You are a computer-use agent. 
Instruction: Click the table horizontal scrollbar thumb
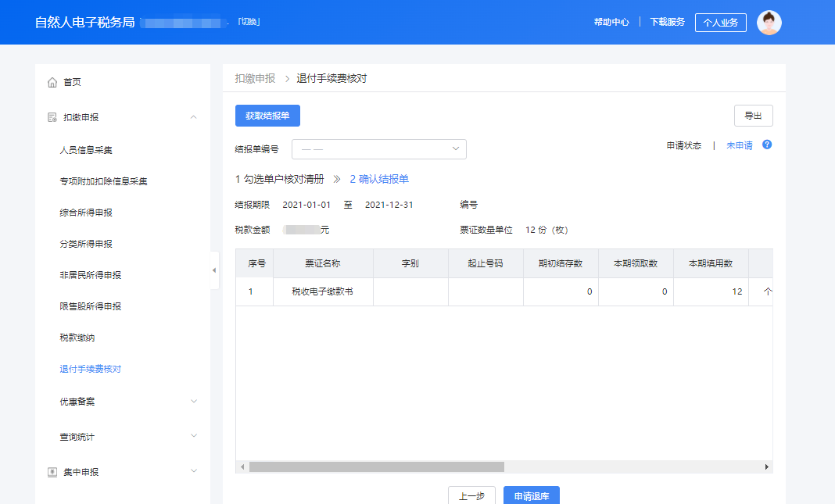[x=377, y=466]
